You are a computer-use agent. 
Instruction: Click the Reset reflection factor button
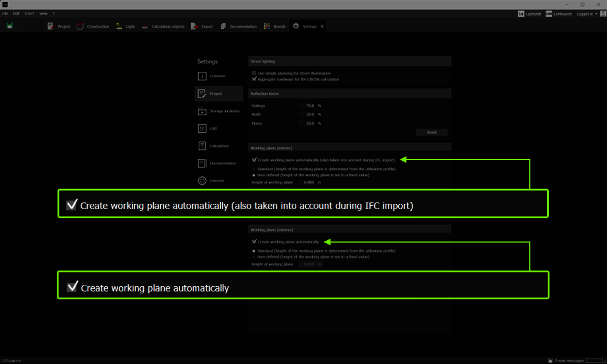[432, 132]
